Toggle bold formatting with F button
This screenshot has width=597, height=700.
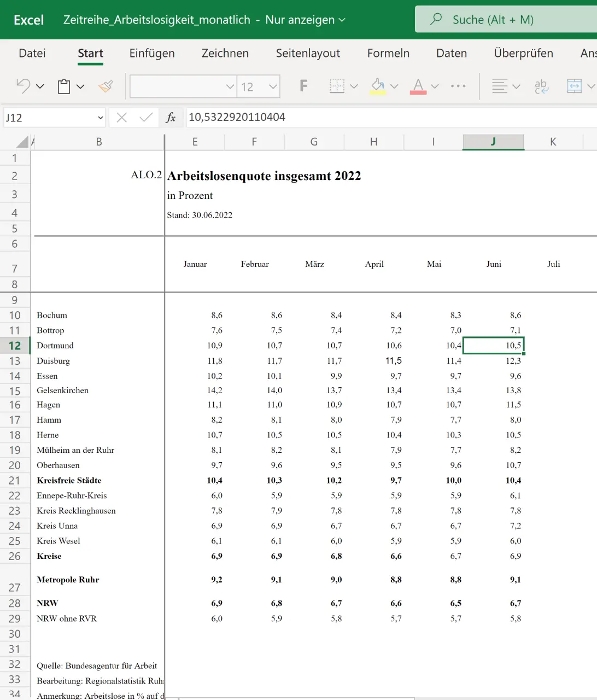coord(303,86)
